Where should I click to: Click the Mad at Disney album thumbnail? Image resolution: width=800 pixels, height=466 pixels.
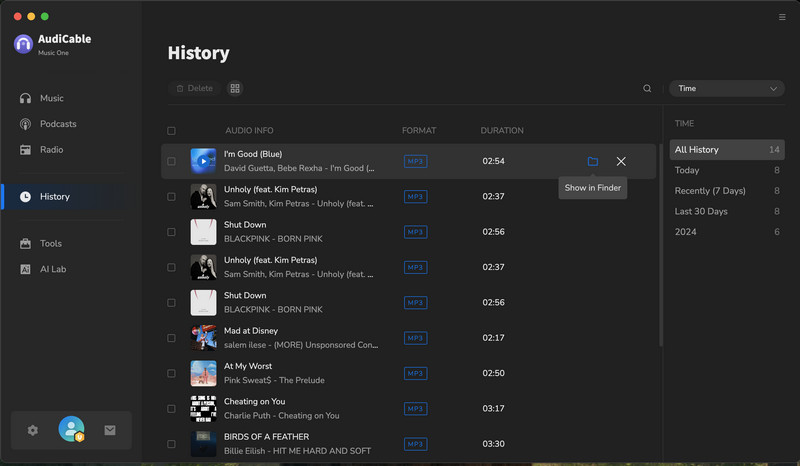203,338
